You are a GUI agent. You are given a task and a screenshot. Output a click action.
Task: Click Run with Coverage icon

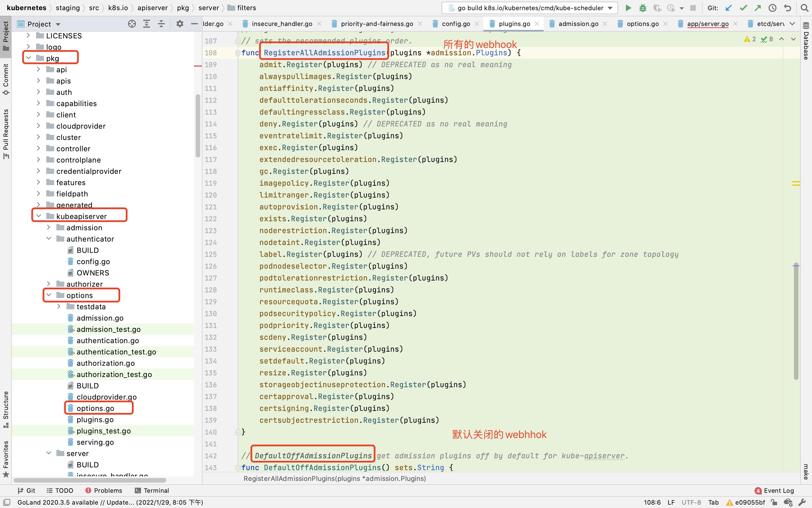coord(657,8)
